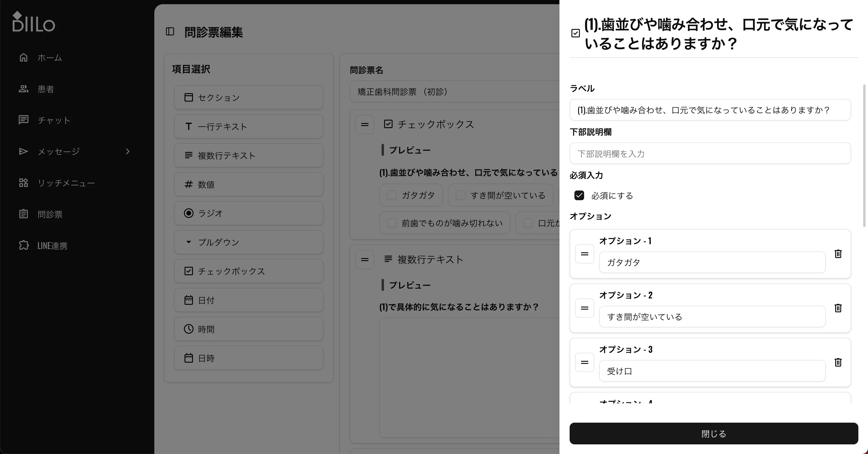
Task: Click the 閉じる button
Action: coord(713,434)
